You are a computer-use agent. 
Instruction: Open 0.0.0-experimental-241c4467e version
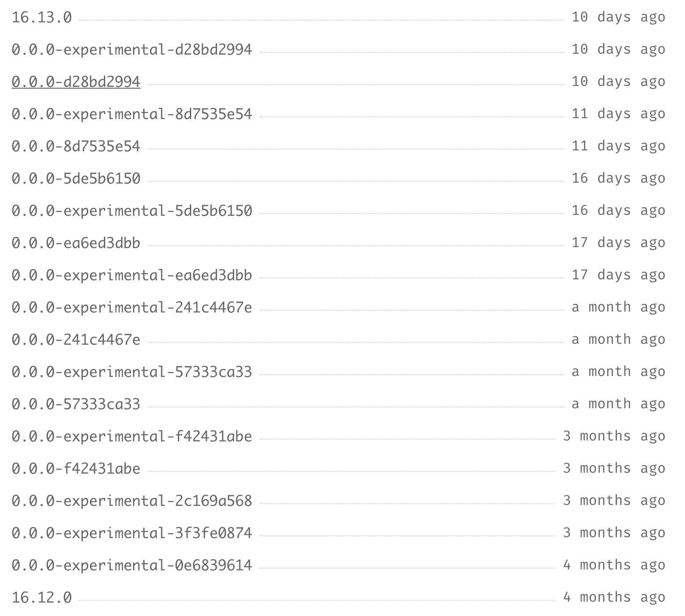(132, 308)
